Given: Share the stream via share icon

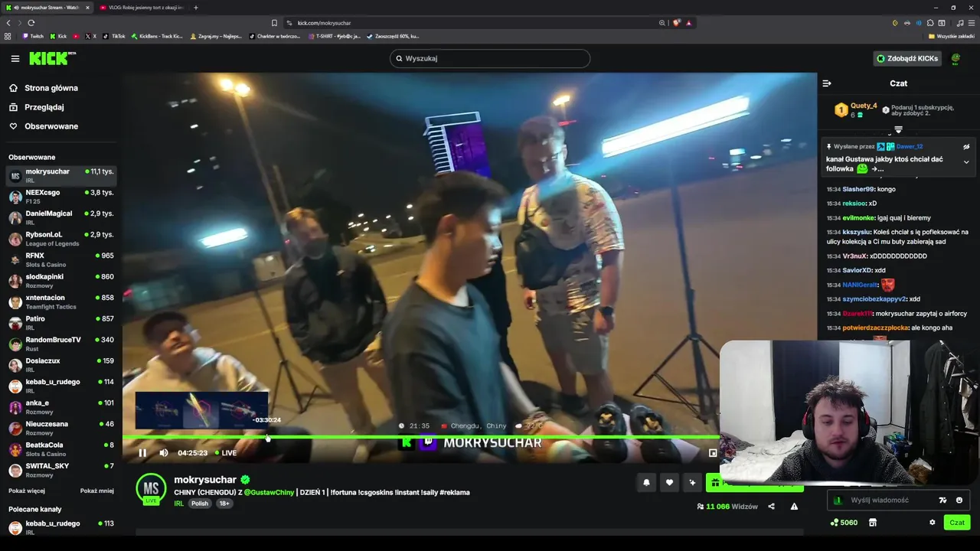Looking at the screenshot, I should pyautogui.click(x=771, y=507).
